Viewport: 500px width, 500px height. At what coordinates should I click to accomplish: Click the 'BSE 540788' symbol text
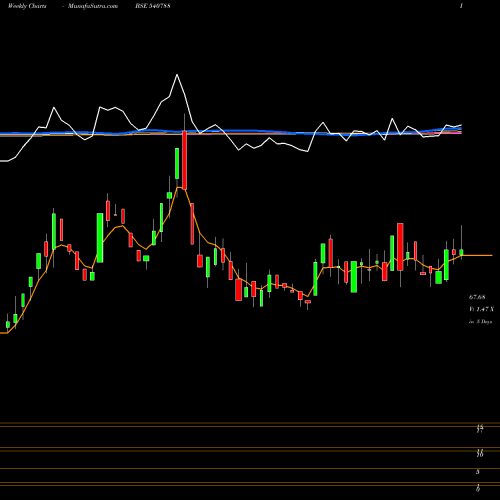[x=153, y=6]
